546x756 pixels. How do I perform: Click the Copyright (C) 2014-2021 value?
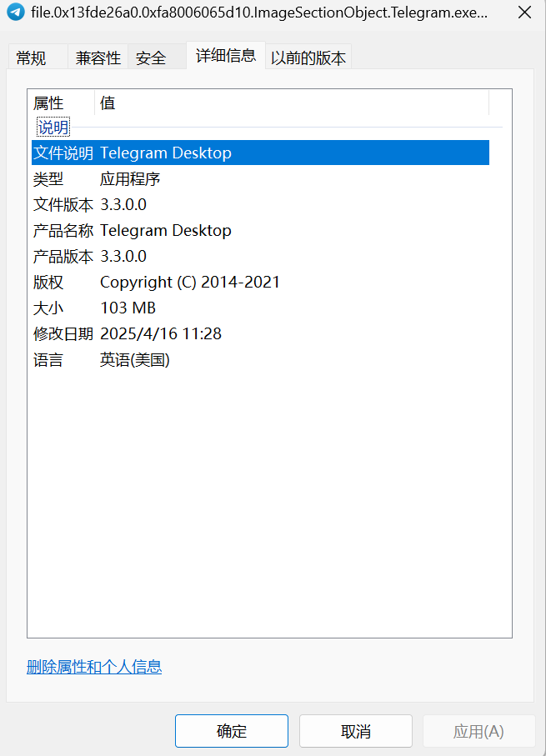(189, 282)
